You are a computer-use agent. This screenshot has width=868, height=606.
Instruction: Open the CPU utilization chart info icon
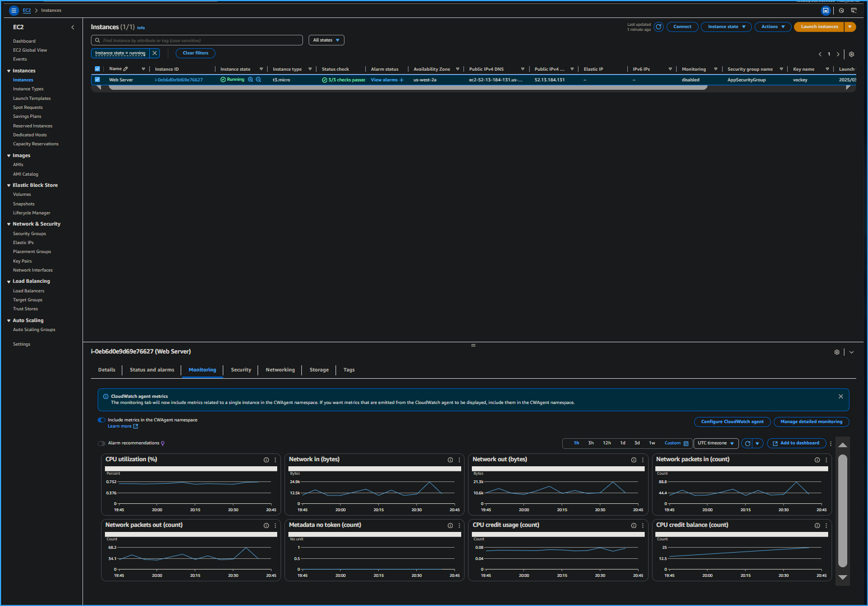click(266, 460)
